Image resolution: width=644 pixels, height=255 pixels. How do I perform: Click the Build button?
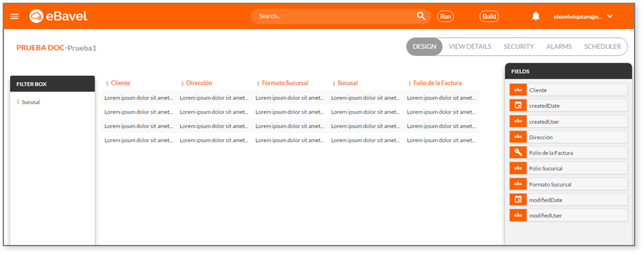click(x=489, y=16)
